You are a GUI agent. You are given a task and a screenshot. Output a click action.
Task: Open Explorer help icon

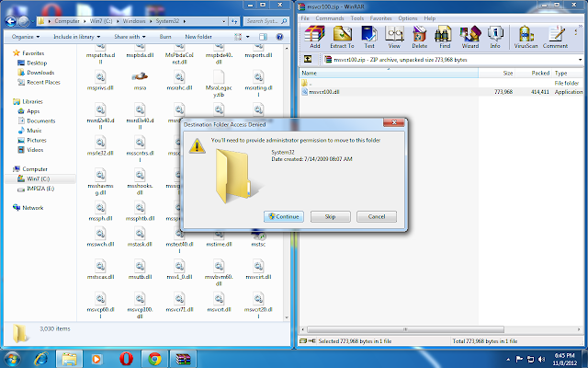click(x=279, y=37)
